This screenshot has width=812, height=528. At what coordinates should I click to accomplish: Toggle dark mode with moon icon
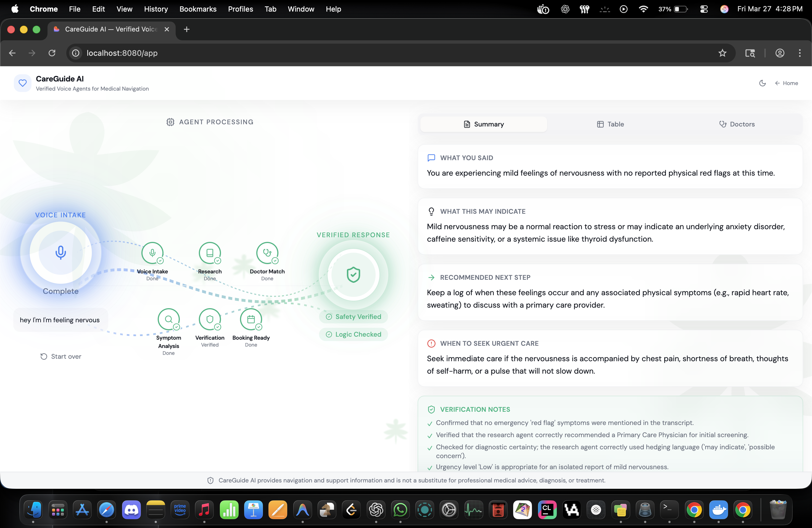(762, 83)
